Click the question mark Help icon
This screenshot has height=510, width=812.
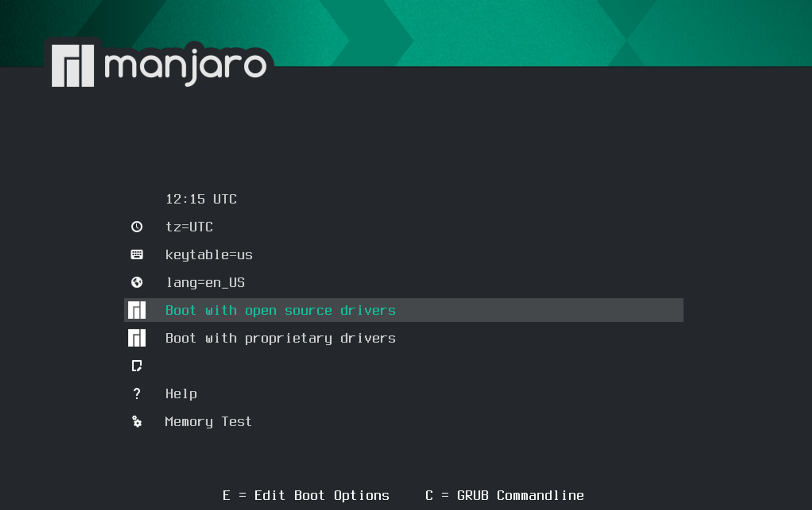click(x=137, y=394)
